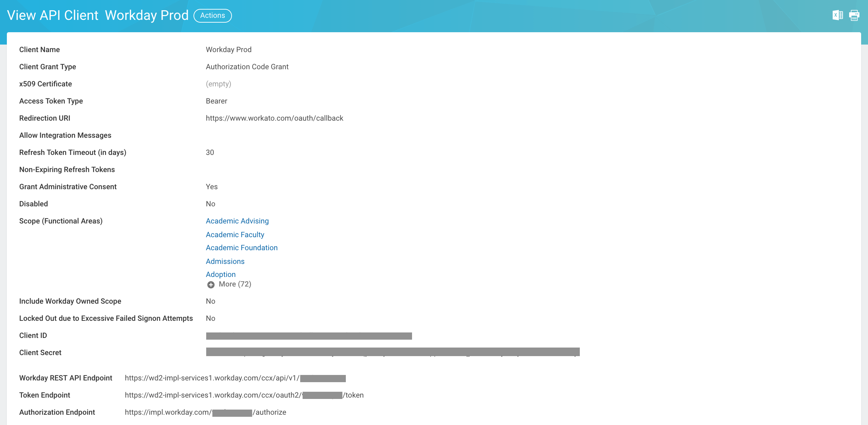Open the Actions menu next to the title

pyautogui.click(x=213, y=15)
